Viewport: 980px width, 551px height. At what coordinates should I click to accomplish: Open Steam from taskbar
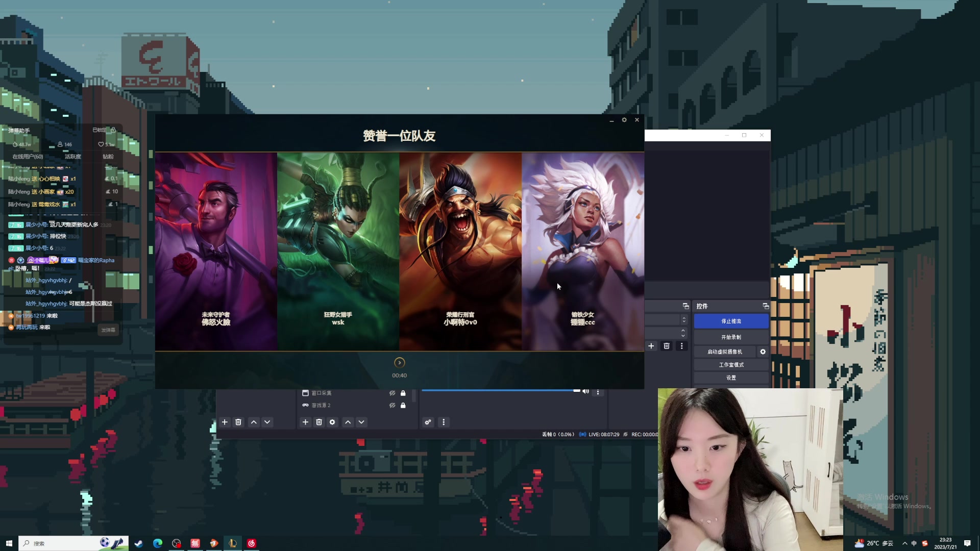click(138, 543)
